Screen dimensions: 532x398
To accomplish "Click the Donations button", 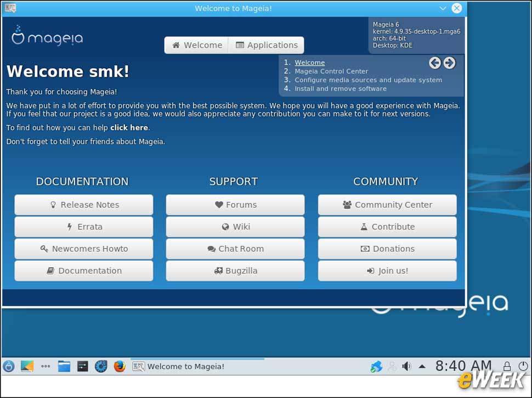I will (x=387, y=249).
